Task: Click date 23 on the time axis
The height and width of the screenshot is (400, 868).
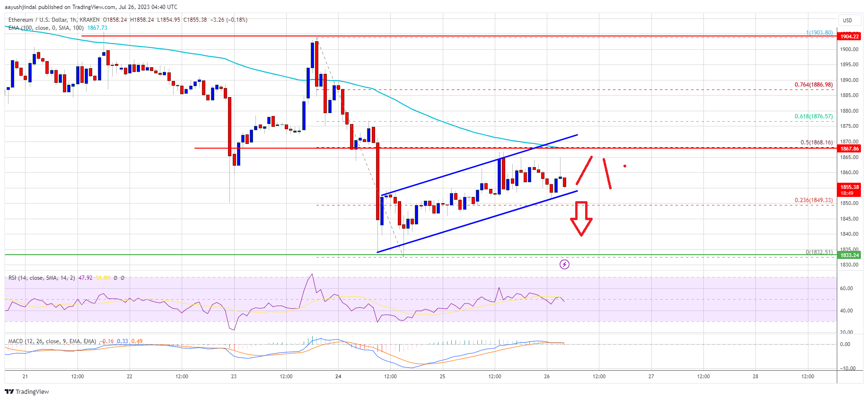Action: 234,376
